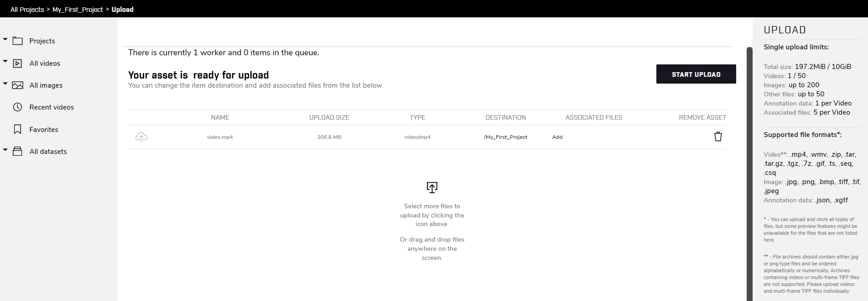Click the All datasets box icon
868x301 pixels.
click(x=18, y=152)
